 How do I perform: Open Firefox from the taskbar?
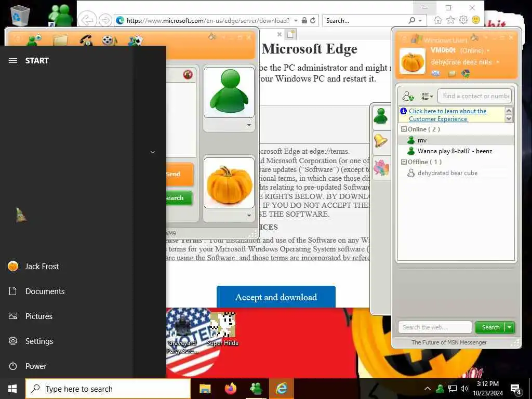tap(230, 389)
